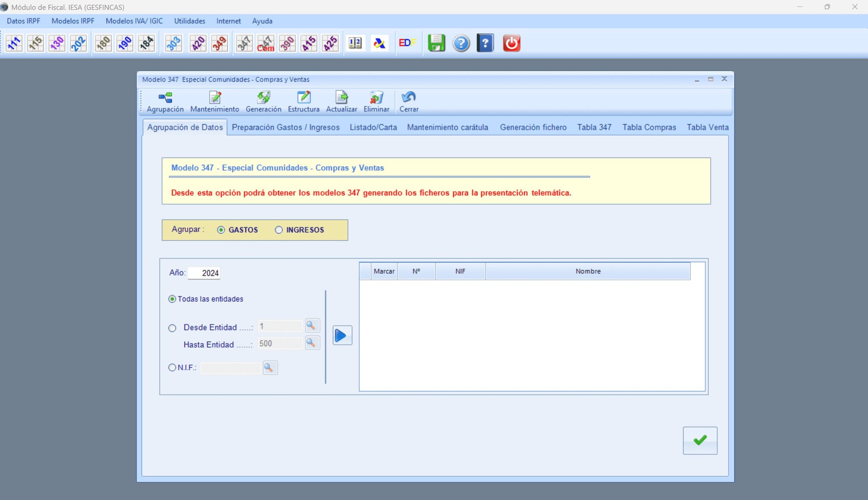Image resolution: width=868 pixels, height=500 pixels.
Task: Click the red power exit icon
Action: click(511, 43)
